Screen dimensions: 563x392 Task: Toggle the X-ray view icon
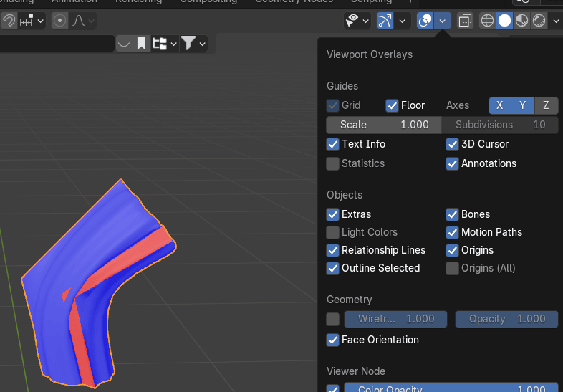point(465,21)
